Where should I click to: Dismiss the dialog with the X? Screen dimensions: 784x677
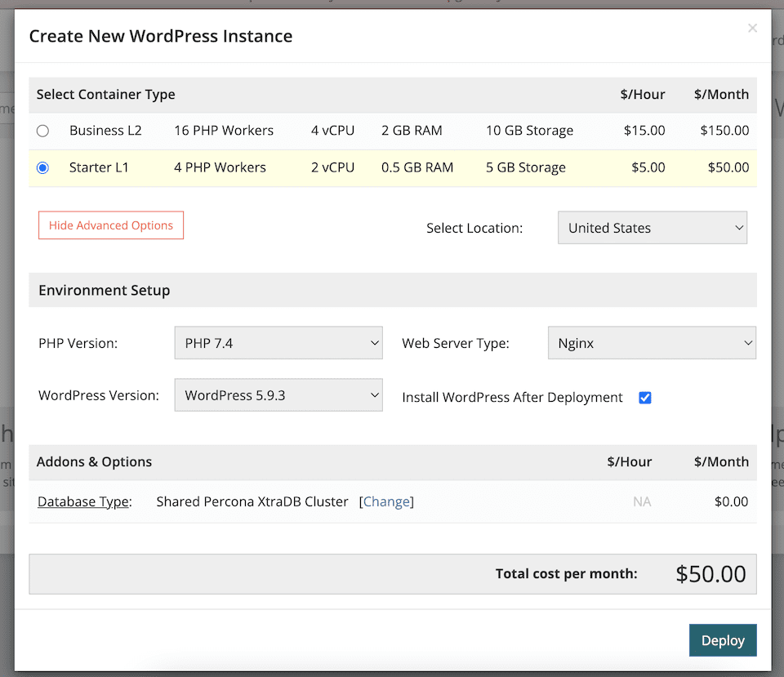click(x=752, y=27)
